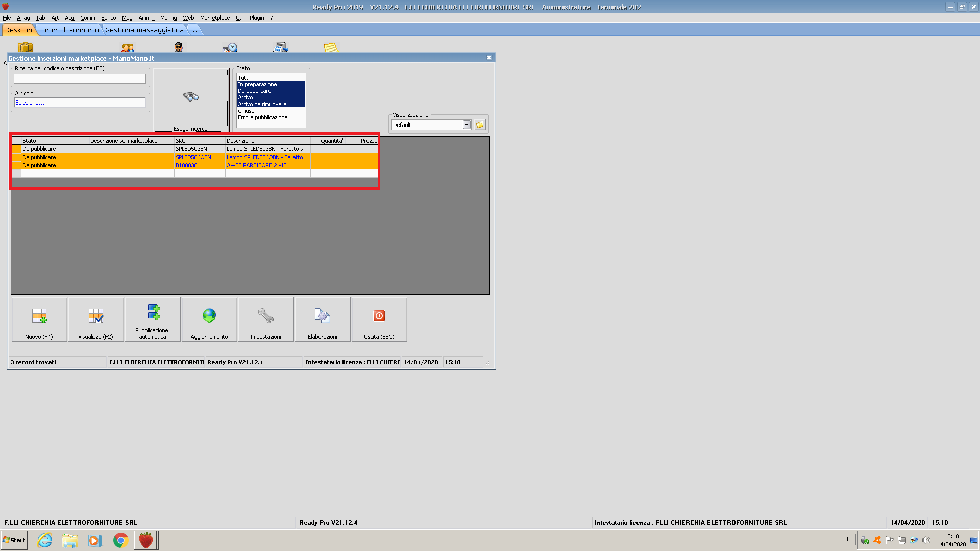
Task: Select Errore pubblicazione in Stato list
Action: pos(271,117)
